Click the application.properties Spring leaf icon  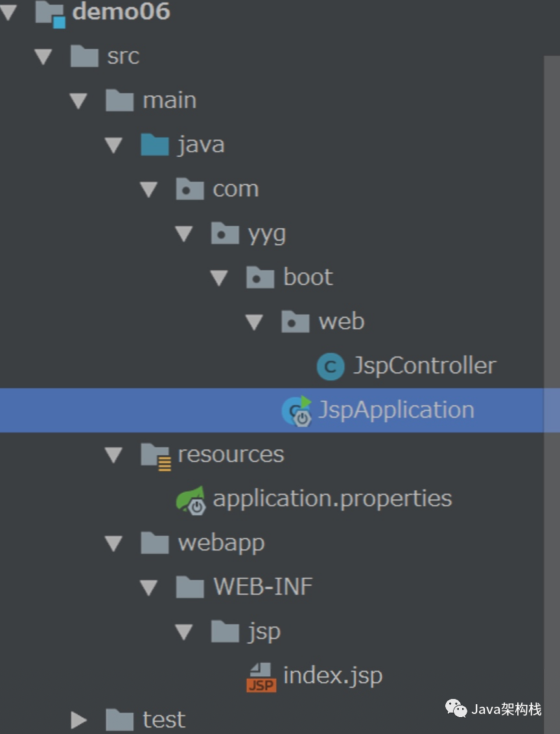(191, 500)
